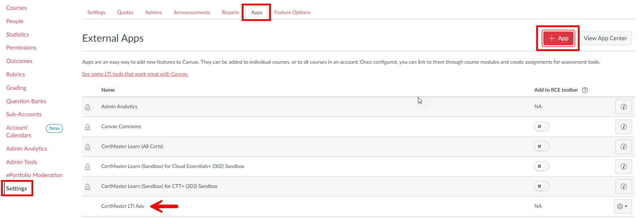Click the Name column header
Viewport: 644px width, 218px height.
[108, 90]
